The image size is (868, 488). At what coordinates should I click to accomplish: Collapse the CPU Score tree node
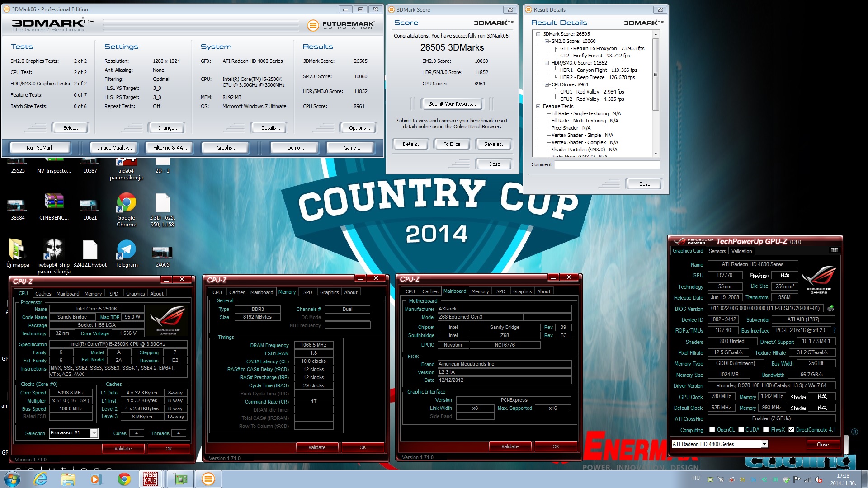pyautogui.click(x=547, y=84)
